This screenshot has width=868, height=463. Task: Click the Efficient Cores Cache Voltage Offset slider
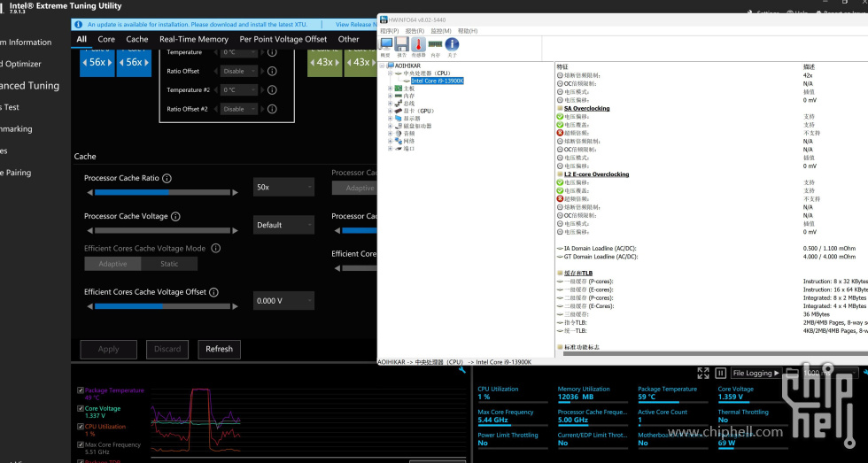click(162, 306)
